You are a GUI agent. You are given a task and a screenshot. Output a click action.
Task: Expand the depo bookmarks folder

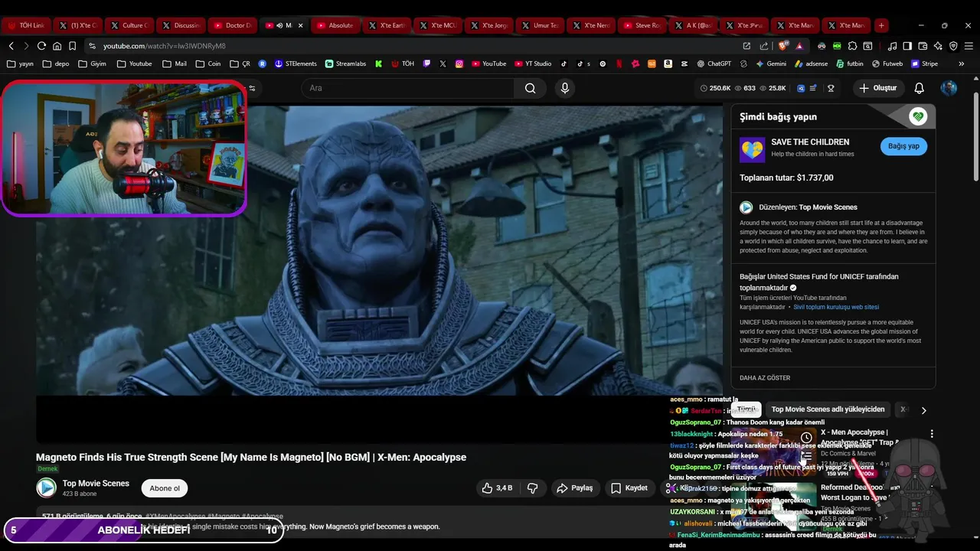point(56,64)
